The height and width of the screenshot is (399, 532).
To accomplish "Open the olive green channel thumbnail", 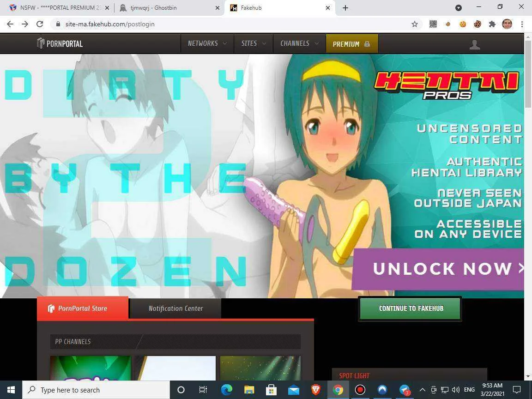I will [260, 368].
